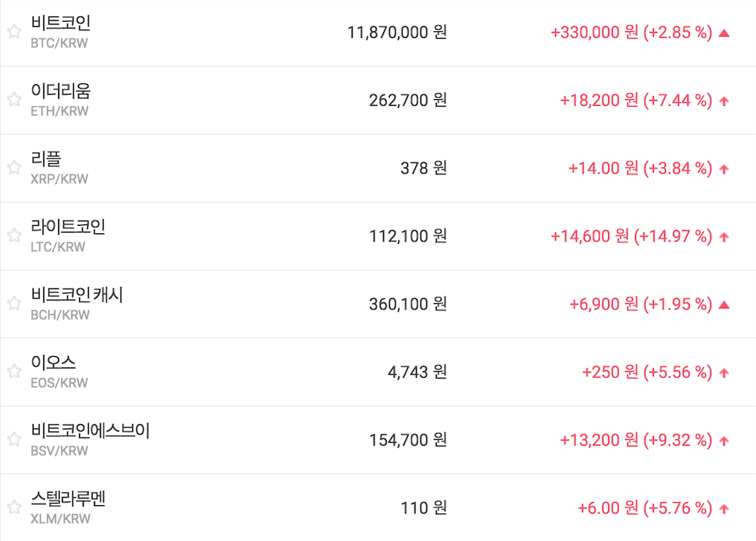Star the BSV/KRW row

(x=14, y=439)
